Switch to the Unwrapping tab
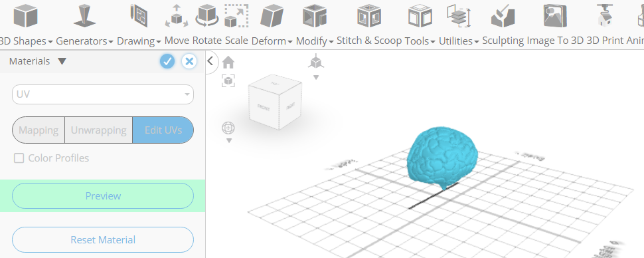This screenshot has height=258, width=644. pos(98,130)
